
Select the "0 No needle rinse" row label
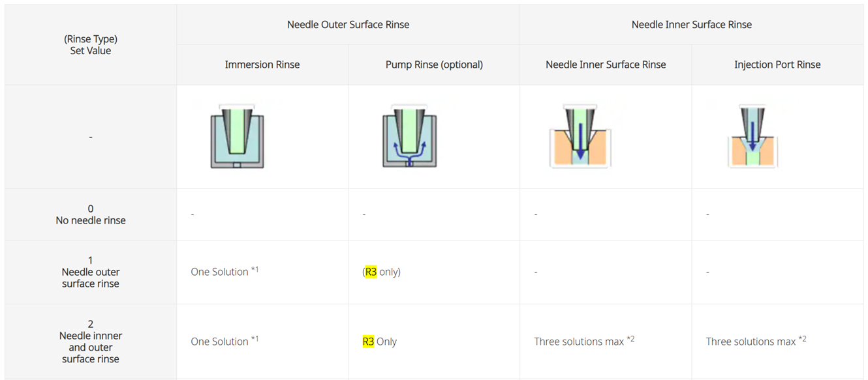[x=91, y=214]
